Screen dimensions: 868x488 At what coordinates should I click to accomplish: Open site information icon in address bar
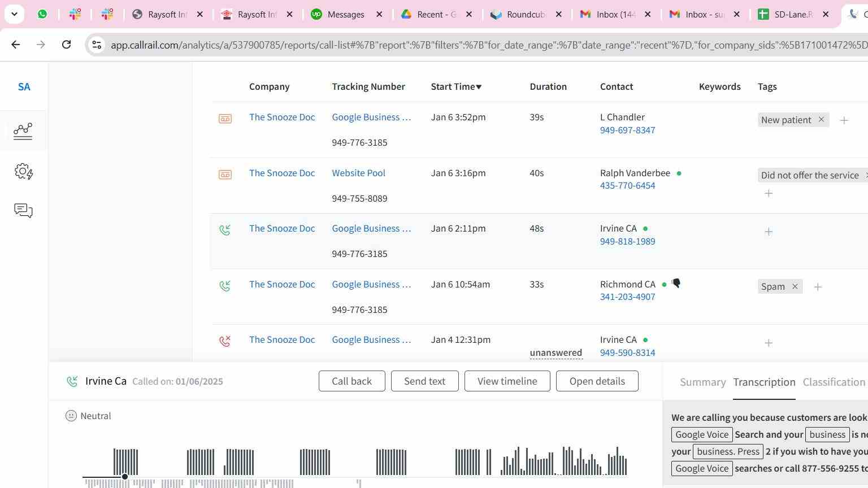[97, 45]
